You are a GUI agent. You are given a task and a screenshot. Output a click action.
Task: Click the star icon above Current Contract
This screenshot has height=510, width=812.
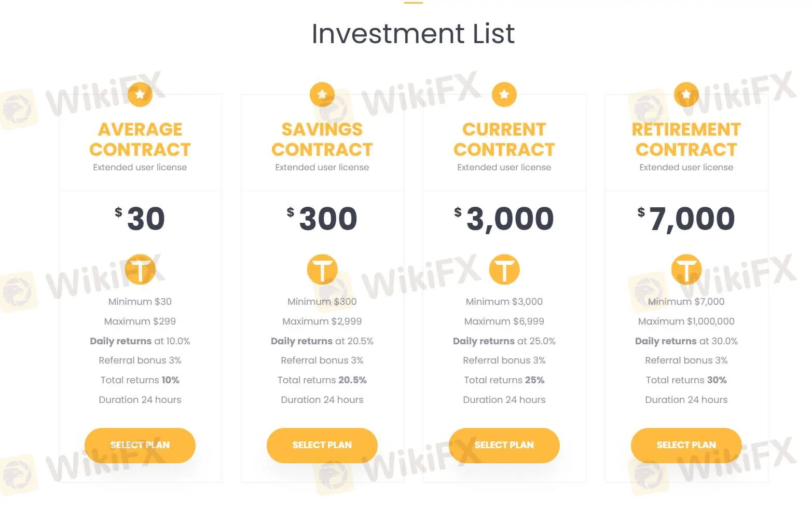pyautogui.click(x=504, y=95)
